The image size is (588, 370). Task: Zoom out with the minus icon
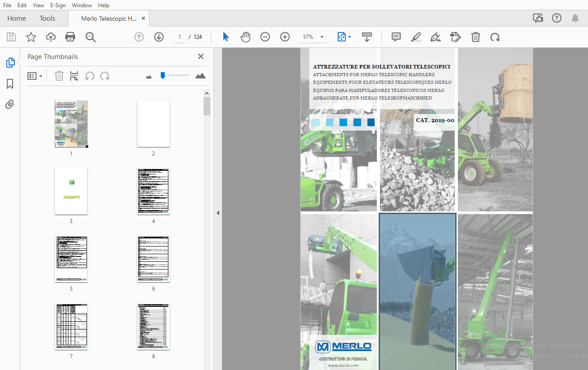tap(265, 37)
